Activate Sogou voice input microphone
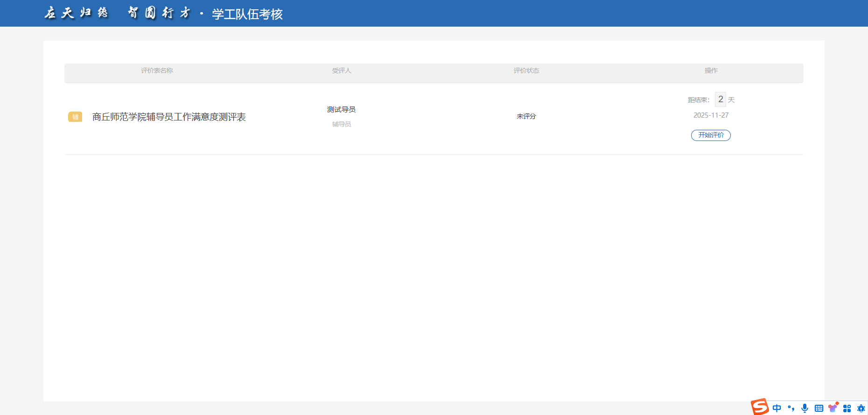 tap(805, 408)
